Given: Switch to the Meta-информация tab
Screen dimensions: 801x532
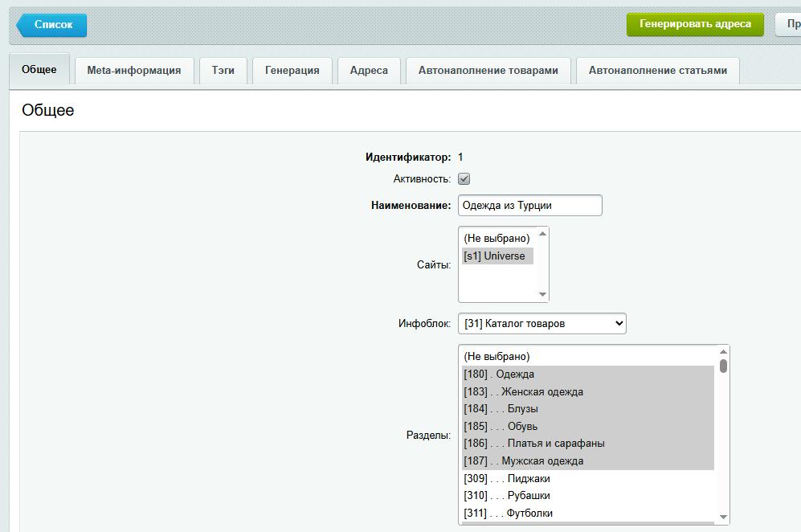Looking at the screenshot, I should [x=133, y=71].
